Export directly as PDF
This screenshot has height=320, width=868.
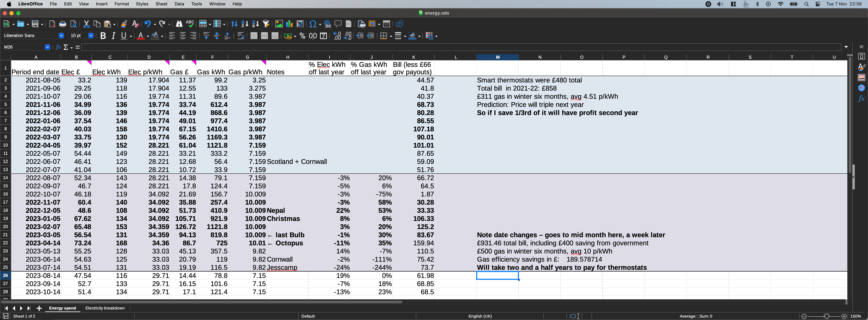click(52, 24)
